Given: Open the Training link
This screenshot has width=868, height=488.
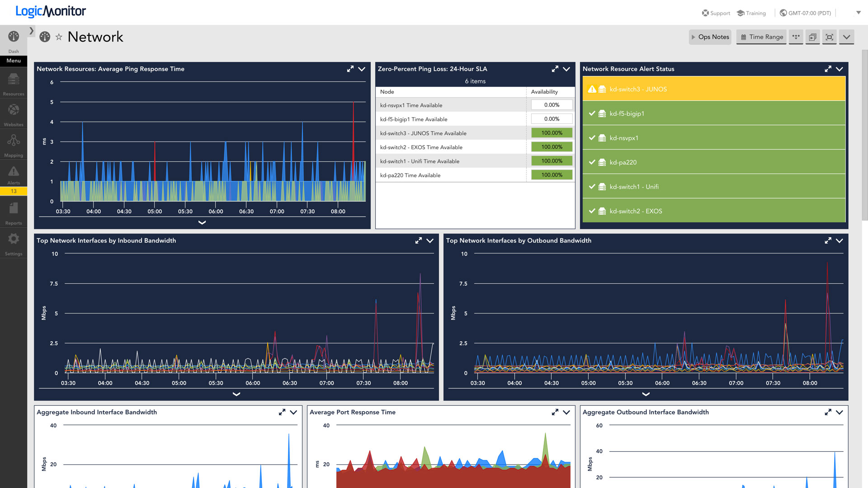Looking at the screenshot, I should point(751,13).
